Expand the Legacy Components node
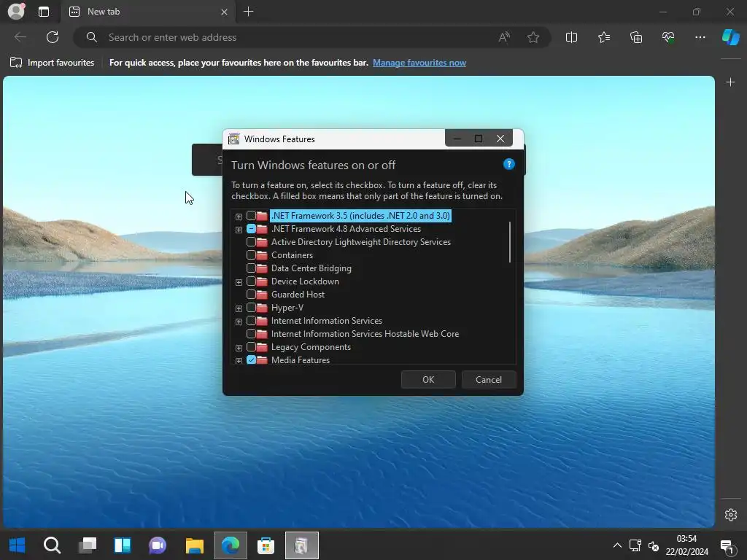The image size is (747, 560). [x=239, y=348]
